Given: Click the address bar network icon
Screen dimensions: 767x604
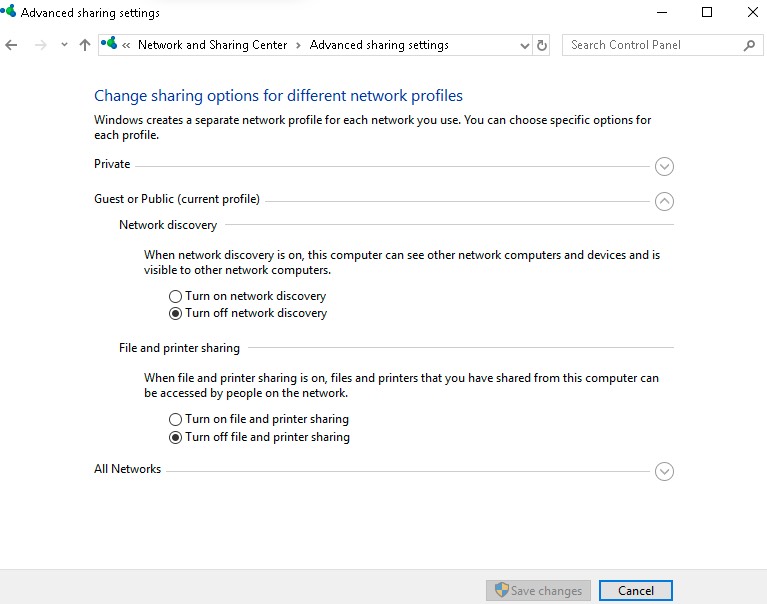Looking at the screenshot, I should tap(109, 44).
